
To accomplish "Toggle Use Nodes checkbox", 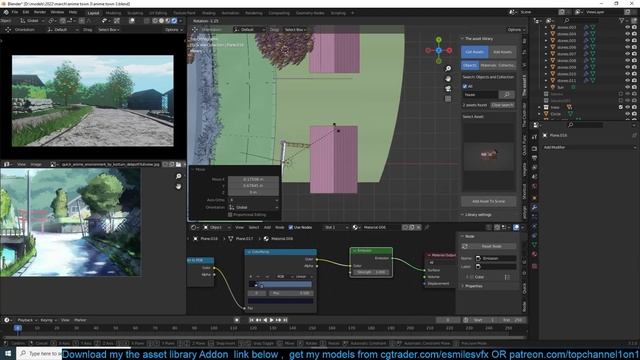I will (291, 227).
